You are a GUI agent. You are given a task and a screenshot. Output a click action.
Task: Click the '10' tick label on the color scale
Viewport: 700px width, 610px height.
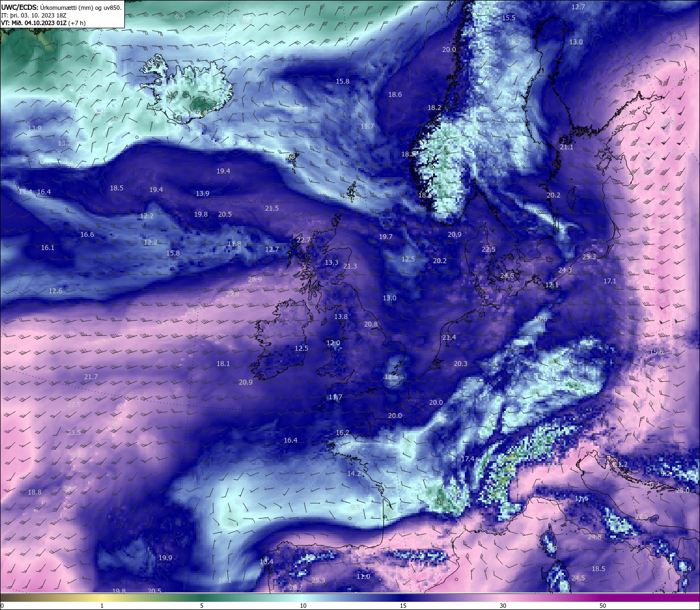click(x=303, y=606)
